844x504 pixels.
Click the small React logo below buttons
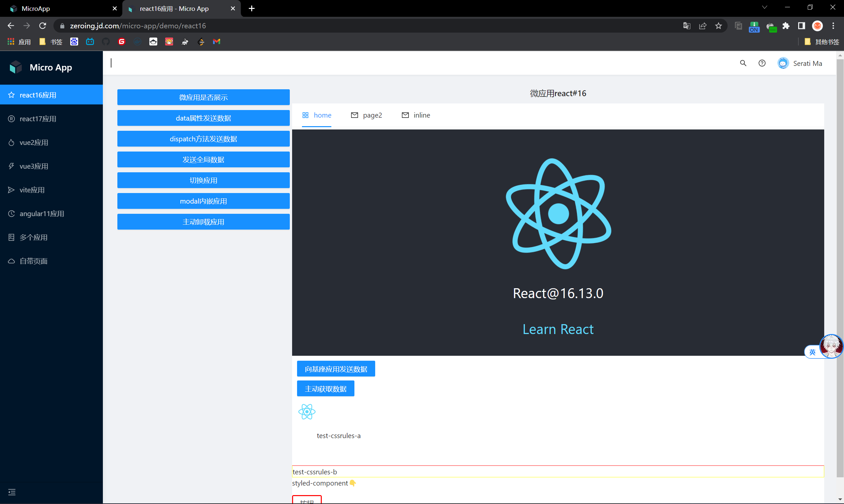point(307,412)
